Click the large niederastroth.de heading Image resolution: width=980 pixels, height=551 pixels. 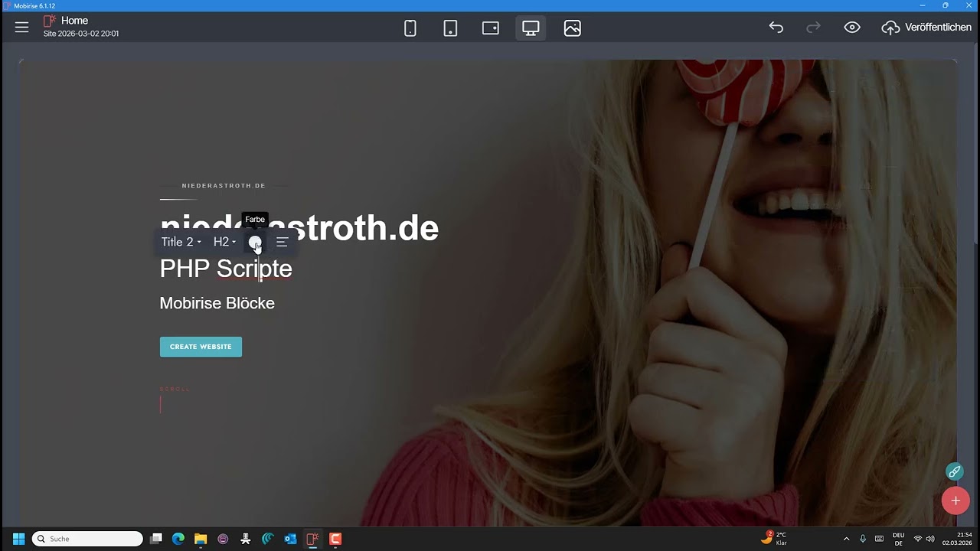pyautogui.click(x=299, y=228)
